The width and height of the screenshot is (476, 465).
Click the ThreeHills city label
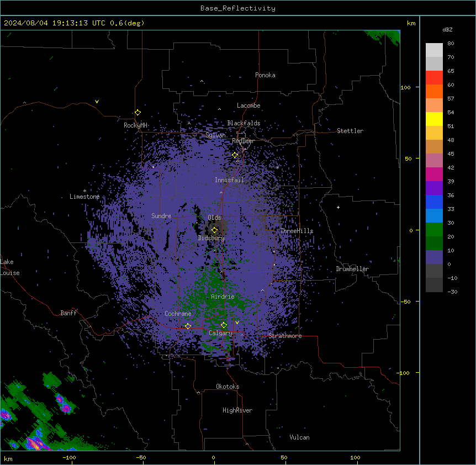297,231
